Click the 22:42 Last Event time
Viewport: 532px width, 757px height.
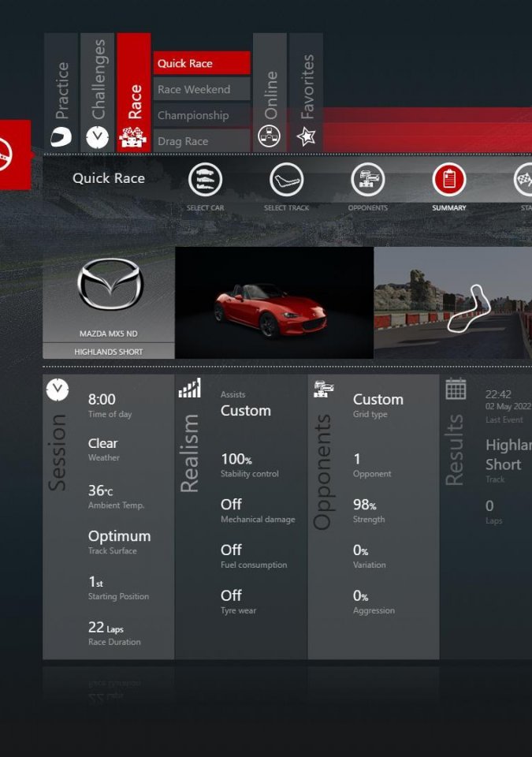(498, 394)
